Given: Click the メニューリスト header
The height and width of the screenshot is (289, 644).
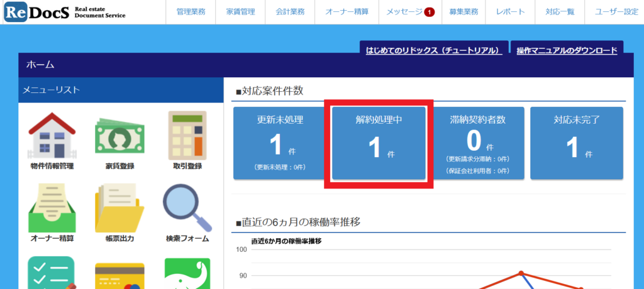Looking at the screenshot, I should tap(121, 90).
